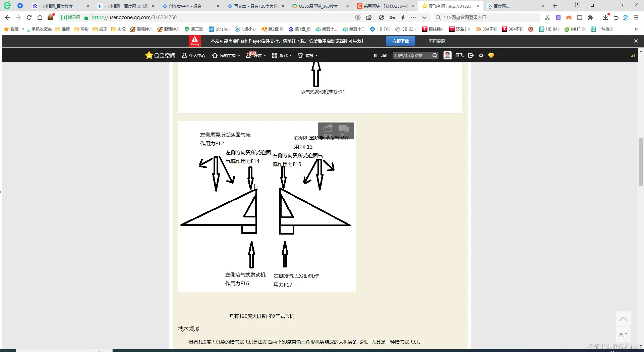644x352 pixels.
Task: Expand the address bar chevron dropdown
Action: click(424, 17)
